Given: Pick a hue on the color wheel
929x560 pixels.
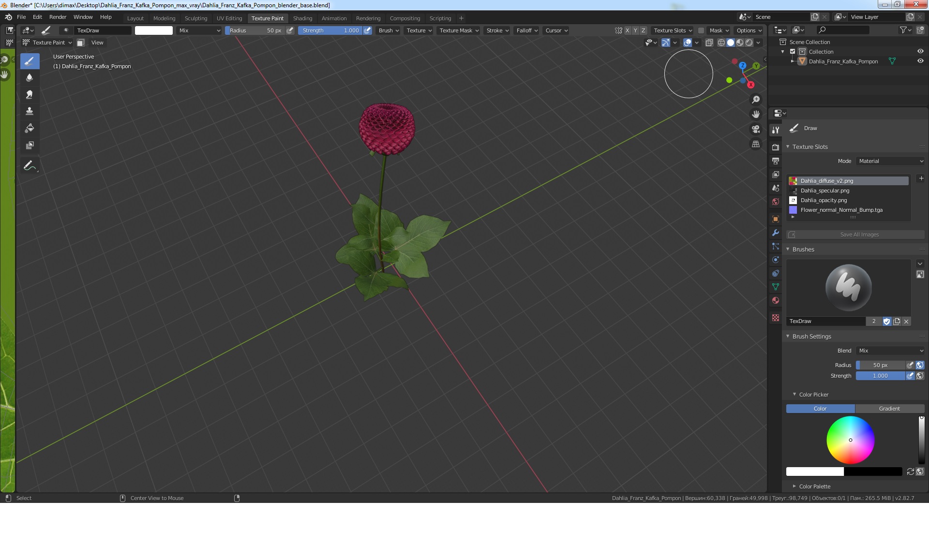Looking at the screenshot, I should (850, 440).
